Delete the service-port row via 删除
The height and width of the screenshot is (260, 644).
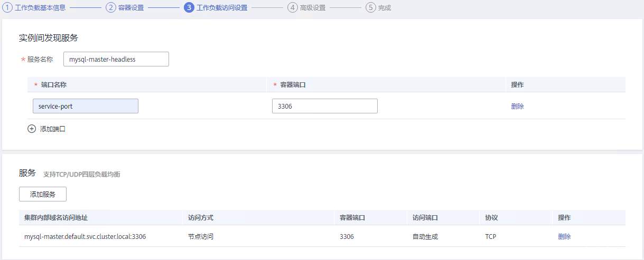[517, 106]
